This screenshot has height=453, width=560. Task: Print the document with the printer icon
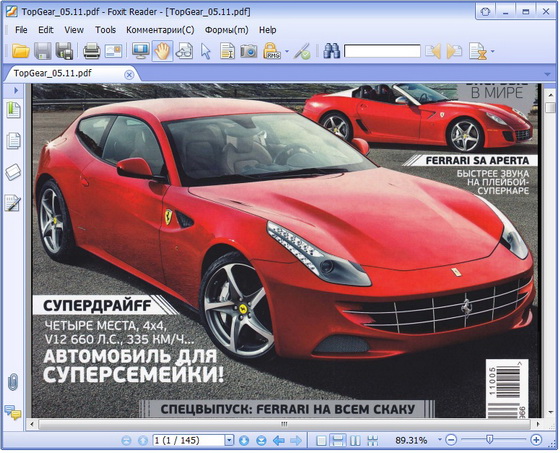(x=91, y=51)
